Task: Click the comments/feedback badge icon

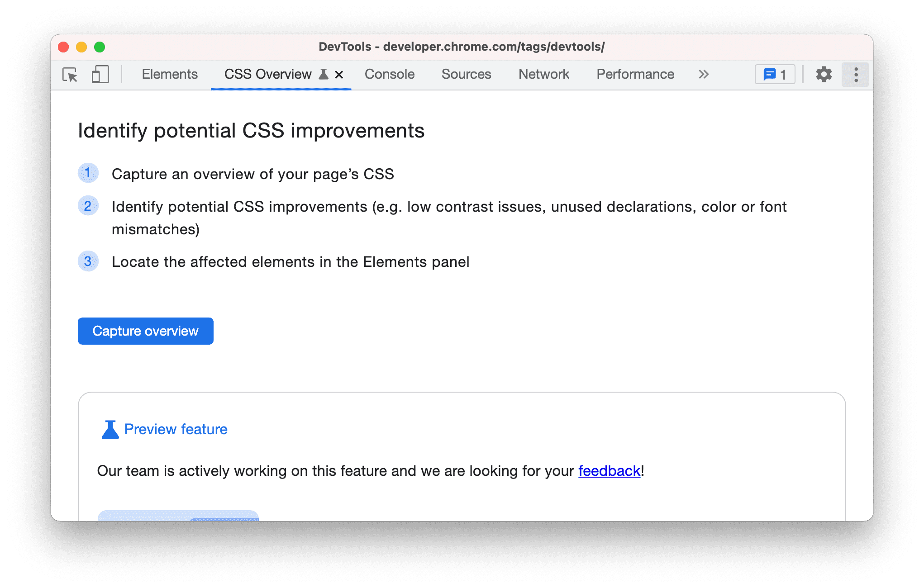Action: pyautogui.click(x=775, y=74)
